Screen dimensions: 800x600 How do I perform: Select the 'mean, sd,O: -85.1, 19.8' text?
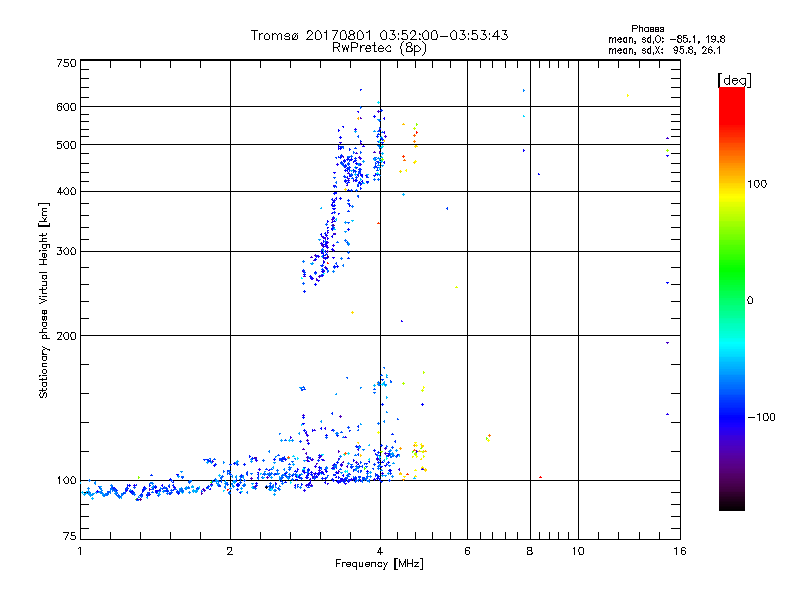pyautogui.click(x=666, y=39)
